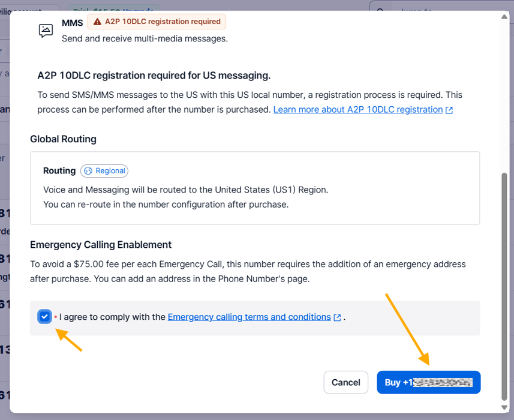This screenshot has height=420, width=514.
Task: Click external link icon after A2P registration link
Action: click(x=449, y=110)
